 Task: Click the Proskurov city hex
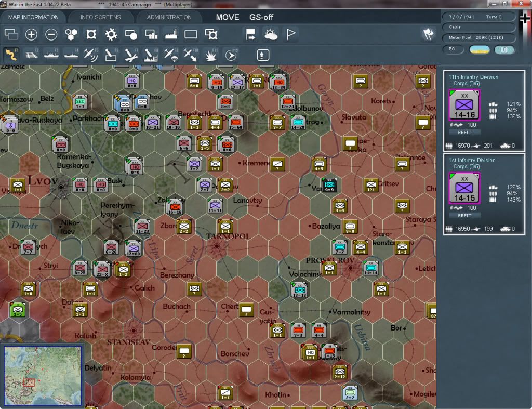(x=351, y=268)
